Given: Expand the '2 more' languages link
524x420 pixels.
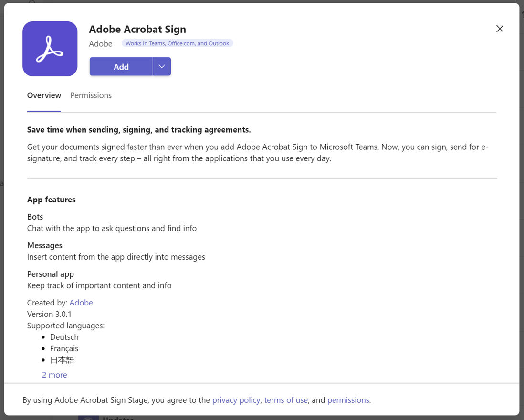Looking at the screenshot, I should pyautogui.click(x=54, y=375).
